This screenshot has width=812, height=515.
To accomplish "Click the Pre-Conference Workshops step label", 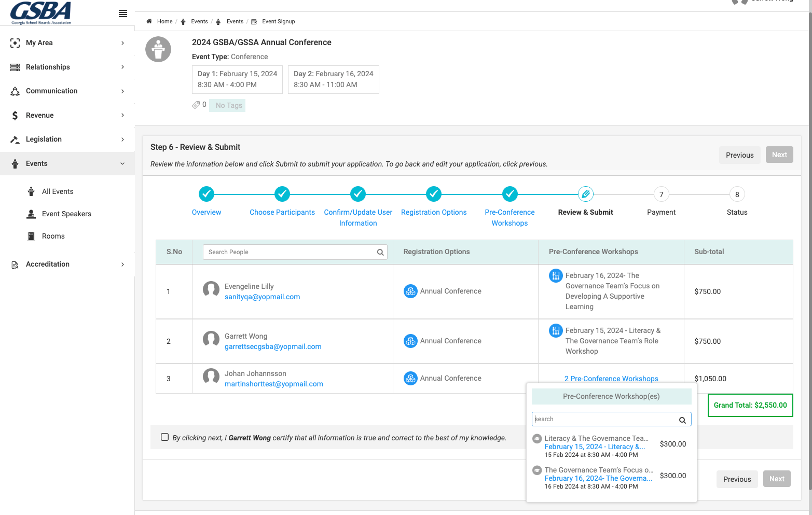I will click(x=510, y=218).
